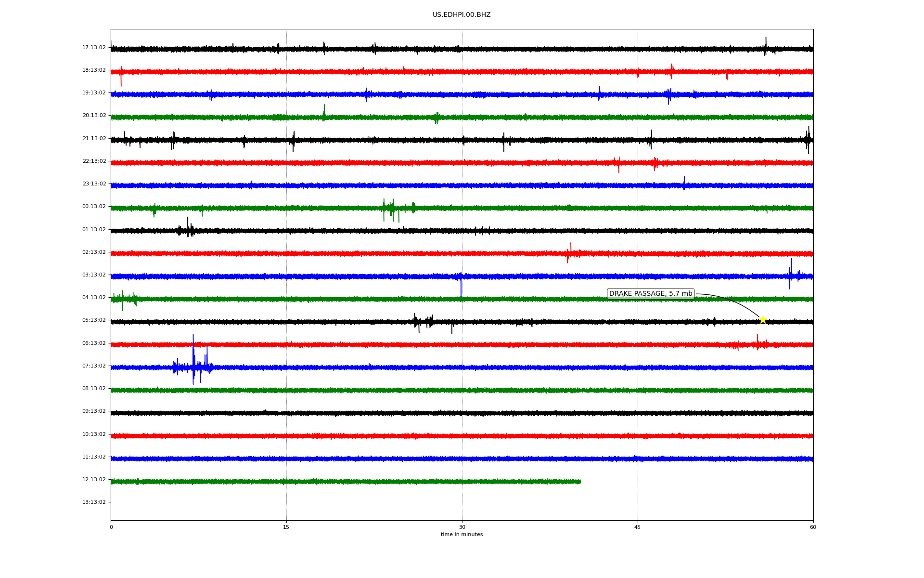Select the 05:13:02 trace label
The height and width of the screenshot is (578, 924).
(94, 320)
